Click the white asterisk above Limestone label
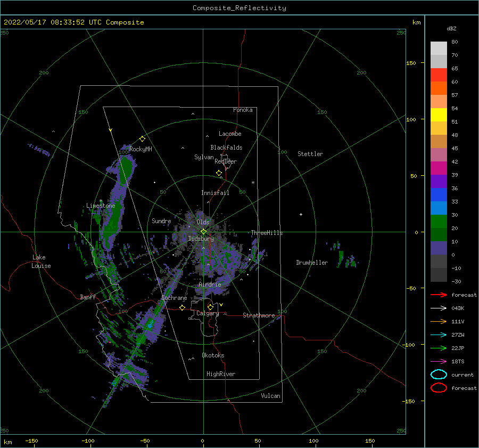Screen dimensions: 479x448 101,201
